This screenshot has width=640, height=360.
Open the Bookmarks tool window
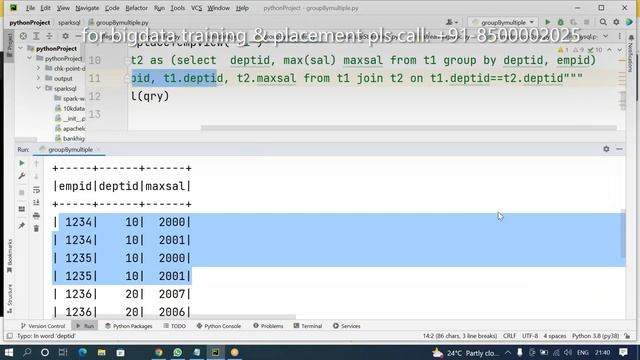[x=9, y=256]
